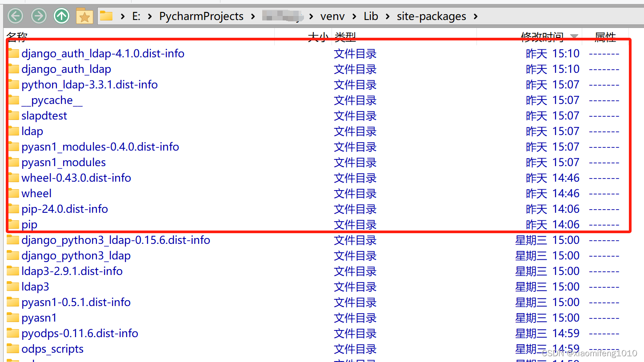This screenshot has width=644, height=362.
Task: Select the django_python3_ldap folder name
Action: coord(76,256)
